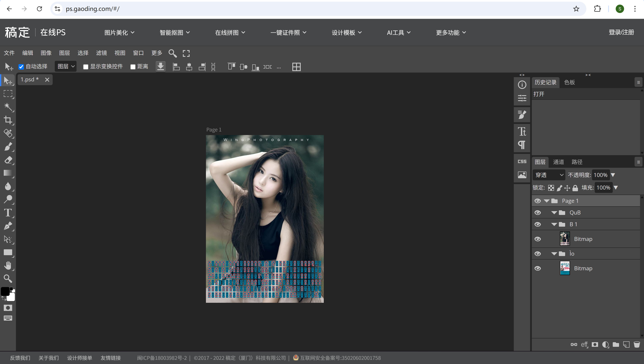Screen dimensions: 644x364
Task: Click the fullscreen icon in menu bar
Action: click(x=186, y=53)
